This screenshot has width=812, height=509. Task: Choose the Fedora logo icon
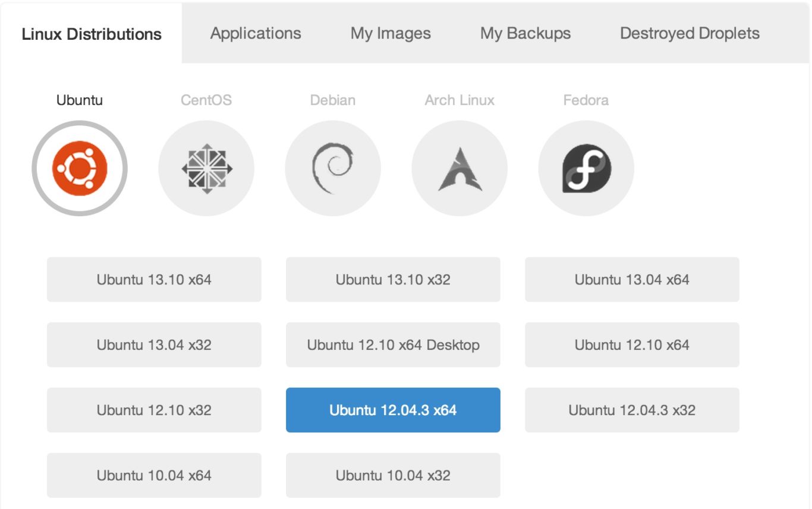pyautogui.click(x=586, y=169)
